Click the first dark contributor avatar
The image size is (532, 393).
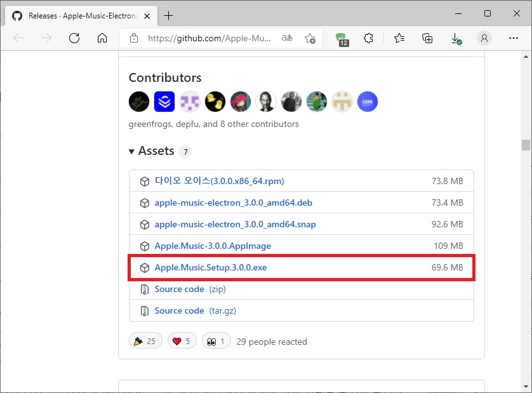(x=139, y=102)
